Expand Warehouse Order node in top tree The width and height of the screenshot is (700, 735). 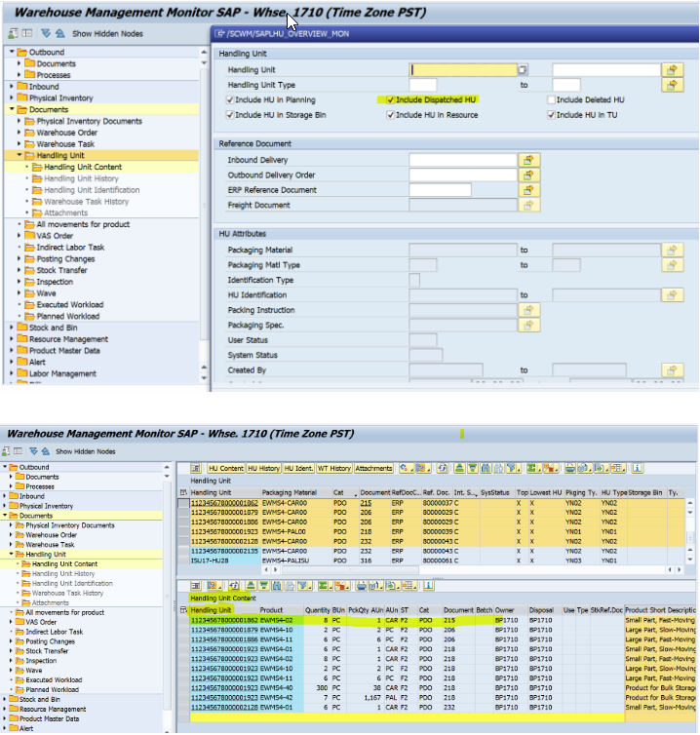(x=19, y=133)
